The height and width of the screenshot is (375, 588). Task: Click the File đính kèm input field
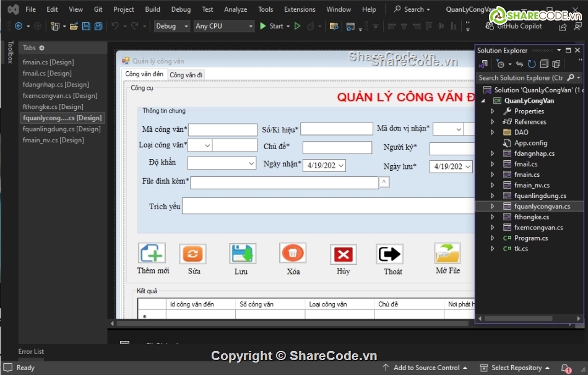284,183
